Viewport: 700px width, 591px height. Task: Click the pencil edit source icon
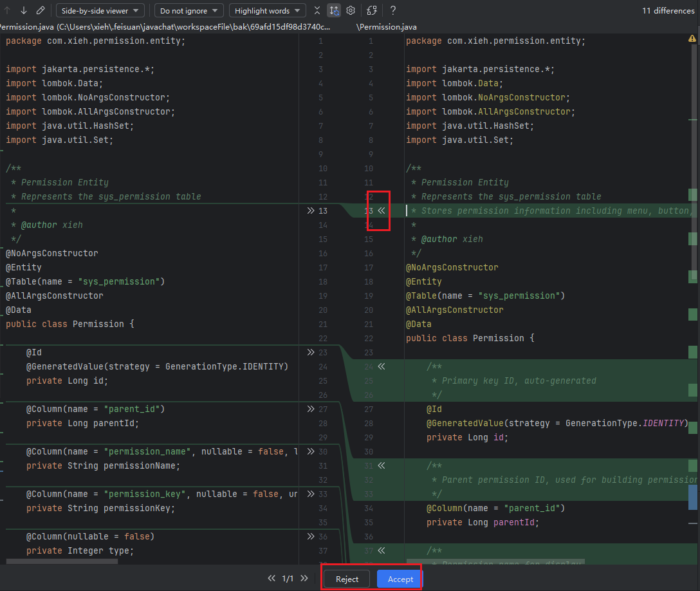click(41, 10)
